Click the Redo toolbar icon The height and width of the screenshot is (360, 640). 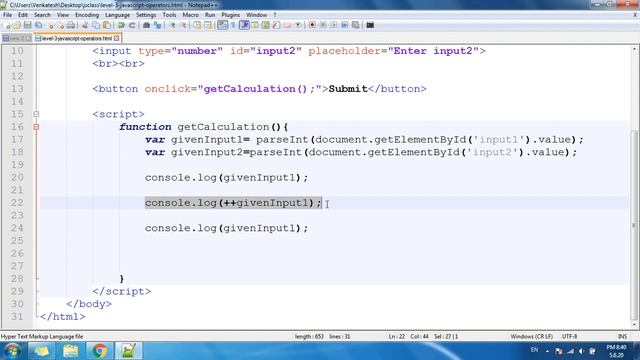point(132,25)
